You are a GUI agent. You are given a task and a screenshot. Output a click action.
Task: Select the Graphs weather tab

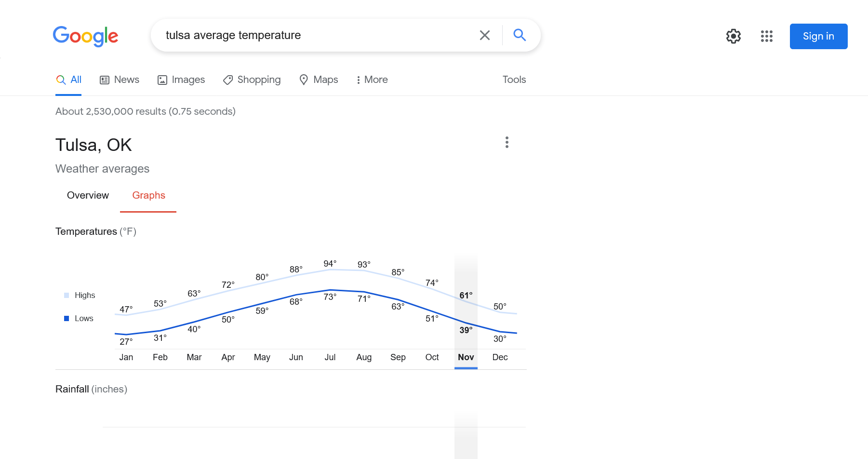[148, 195]
